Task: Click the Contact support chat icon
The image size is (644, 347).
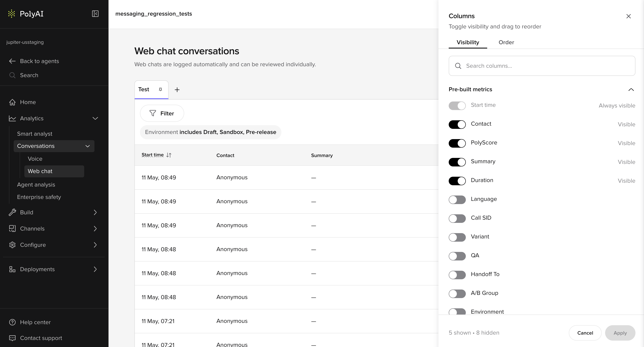Action: (x=12, y=338)
